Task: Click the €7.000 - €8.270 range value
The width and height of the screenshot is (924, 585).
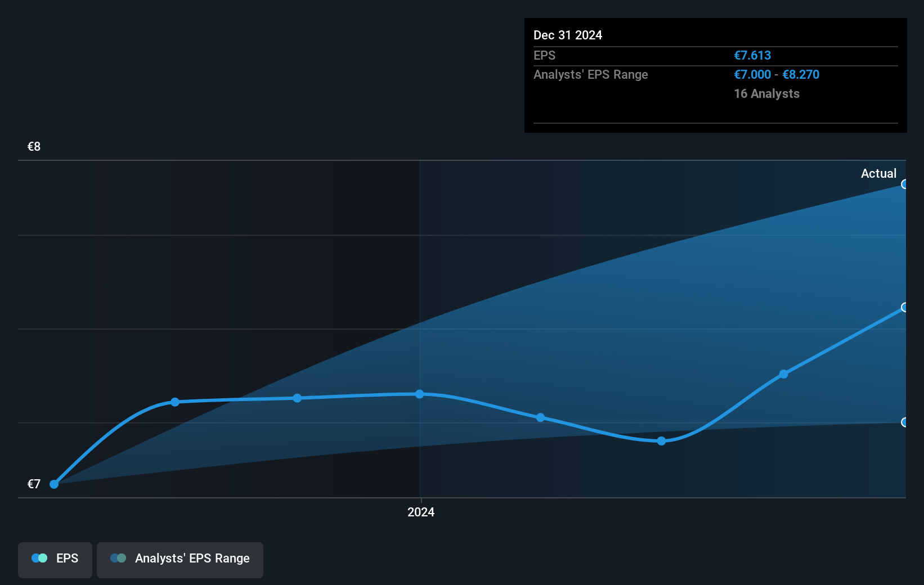Action: pos(777,74)
